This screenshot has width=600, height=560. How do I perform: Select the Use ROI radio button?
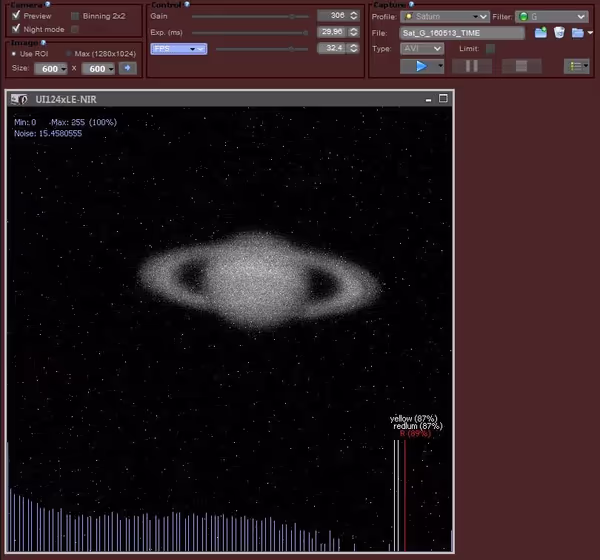14,54
